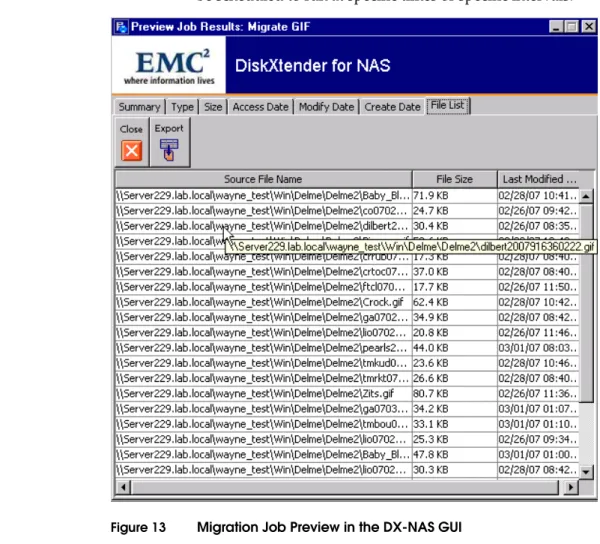Click the 03/01/07 01:10 modified date cell
600x544 pixels.
pos(538,424)
